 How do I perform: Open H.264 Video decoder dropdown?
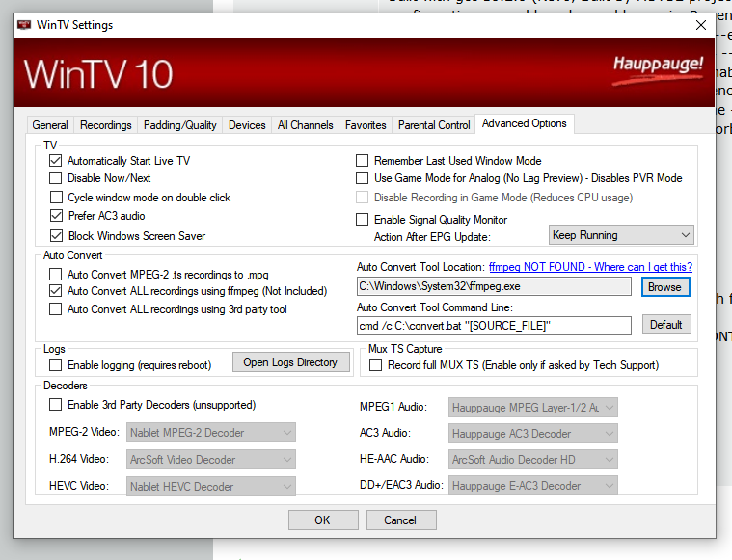pos(211,460)
